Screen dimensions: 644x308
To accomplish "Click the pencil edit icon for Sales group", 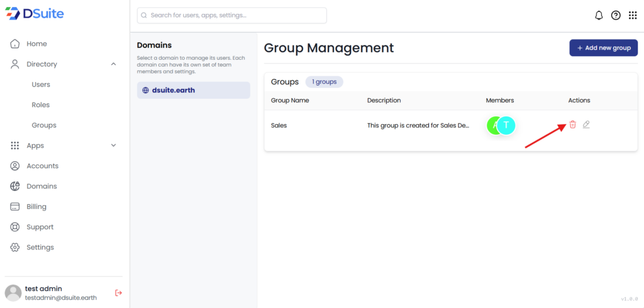I will point(586,125).
